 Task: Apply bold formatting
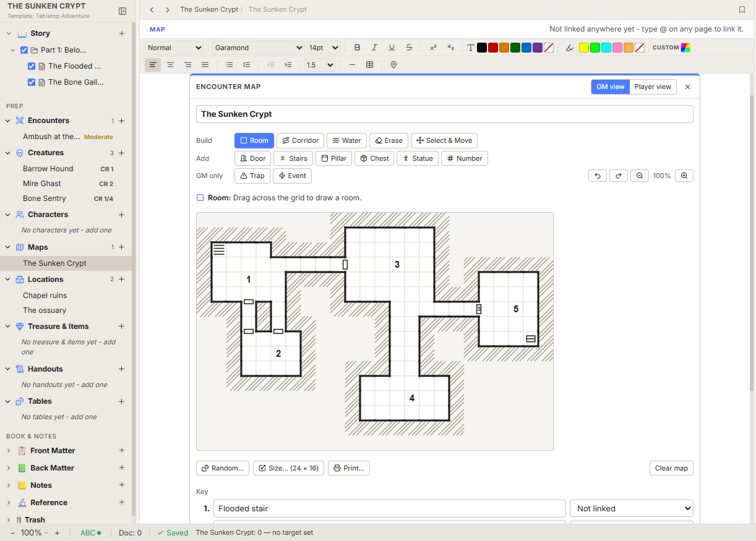click(x=357, y=48)
